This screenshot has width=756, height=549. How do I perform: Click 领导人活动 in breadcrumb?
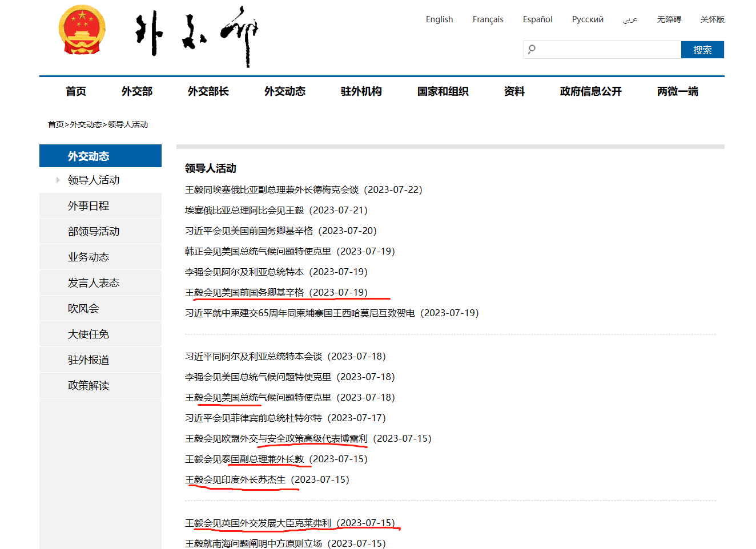(x=128, y=124)
